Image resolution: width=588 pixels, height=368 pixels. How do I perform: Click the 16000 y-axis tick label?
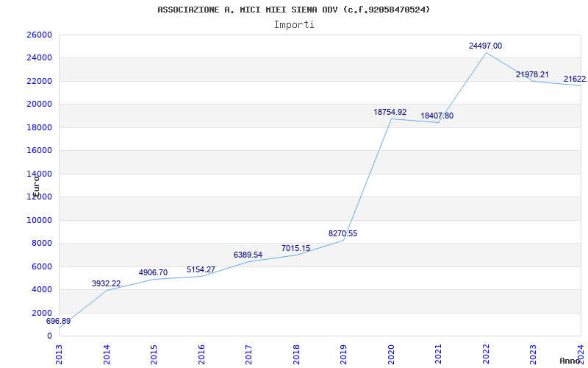point(39,151)
